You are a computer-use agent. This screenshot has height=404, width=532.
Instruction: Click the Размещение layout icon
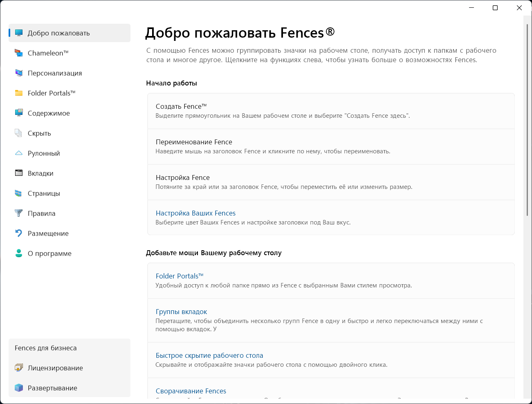[19, 233]
